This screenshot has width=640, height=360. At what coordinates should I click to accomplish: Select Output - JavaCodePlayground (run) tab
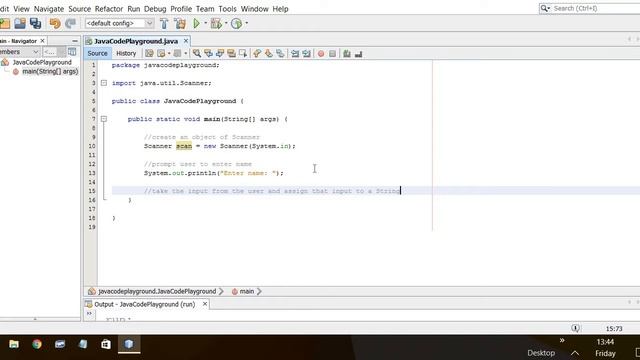click(144, 304)
